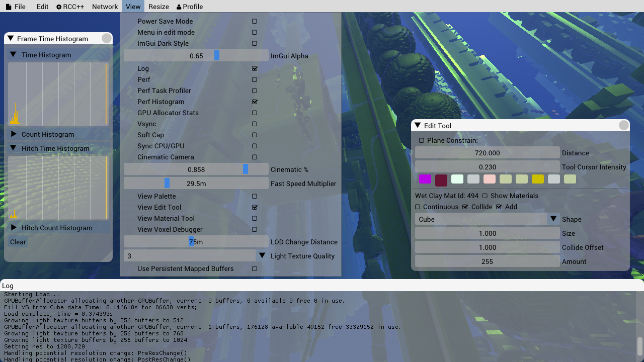
Task: Close the open View menu
Action: pos(133,7)
